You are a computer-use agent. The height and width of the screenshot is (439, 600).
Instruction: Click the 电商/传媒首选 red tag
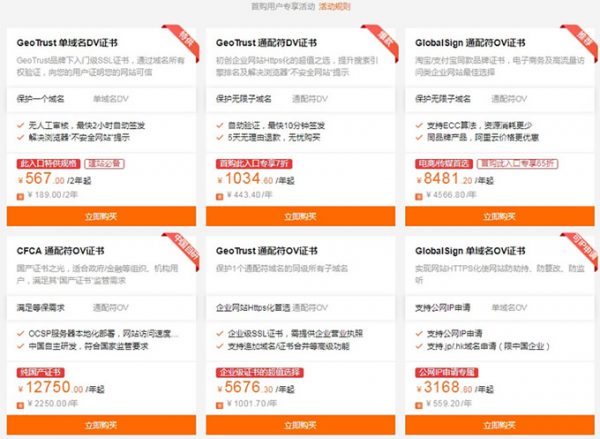tap(444, 164)
